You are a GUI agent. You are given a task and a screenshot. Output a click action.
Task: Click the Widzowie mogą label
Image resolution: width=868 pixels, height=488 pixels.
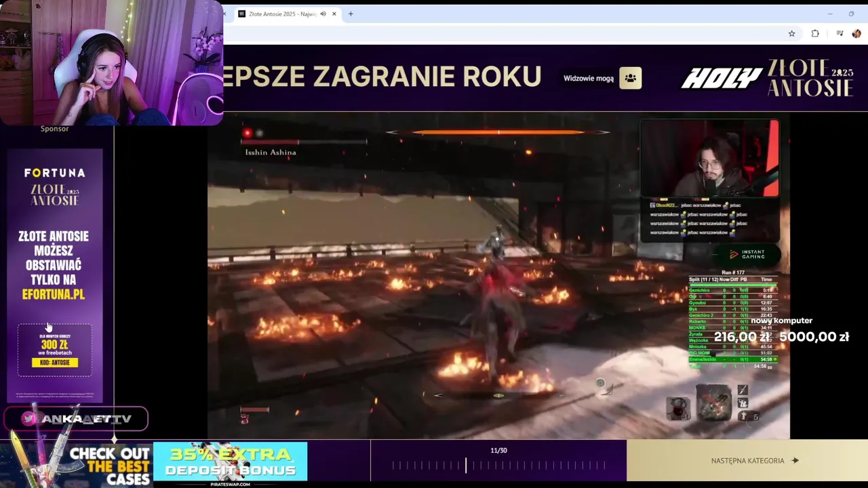589,79
